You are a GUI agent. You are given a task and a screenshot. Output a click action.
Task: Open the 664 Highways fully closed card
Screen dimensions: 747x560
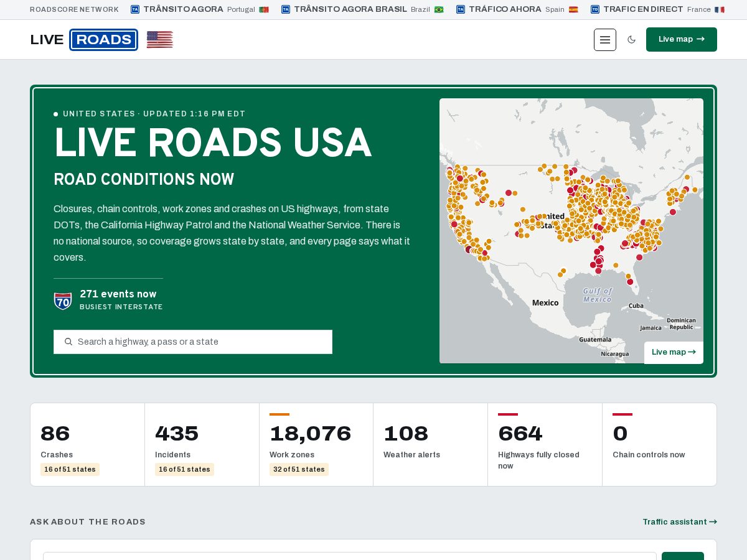[545, 444]
